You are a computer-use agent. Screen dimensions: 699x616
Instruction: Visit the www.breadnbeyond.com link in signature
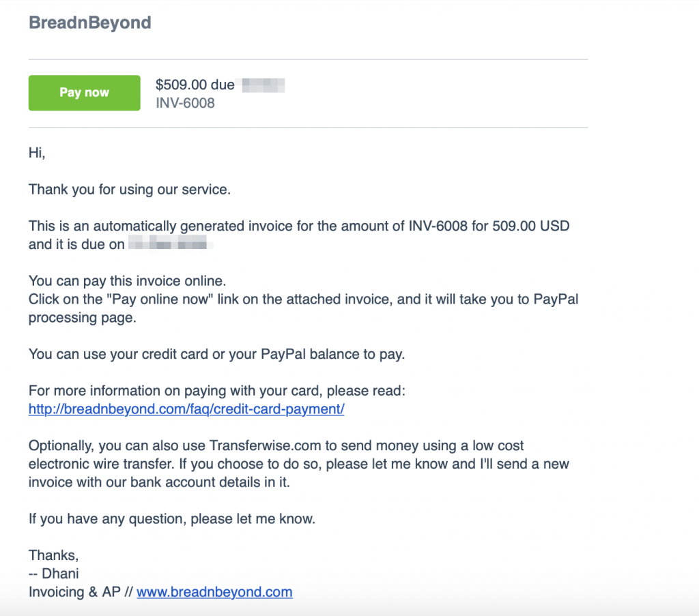214,592
